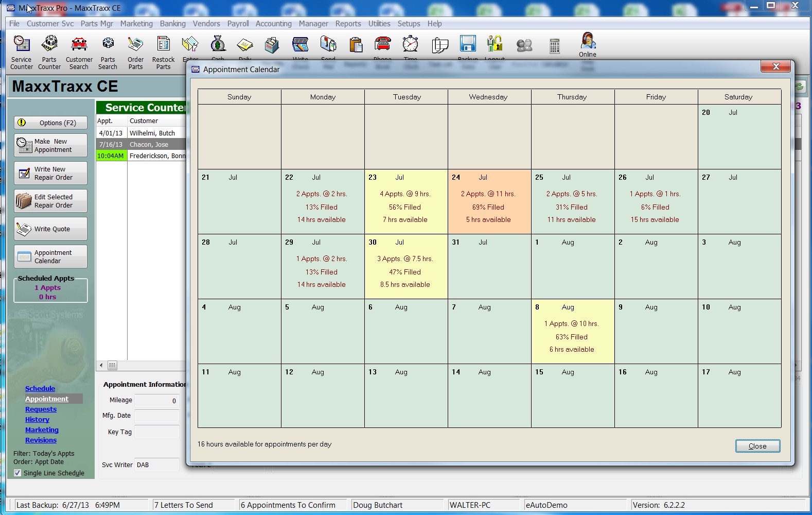This screenshot has width=812, height=515.
Task: Open the Service Counter toolbar icon
Action: click(x=22, y=52)
